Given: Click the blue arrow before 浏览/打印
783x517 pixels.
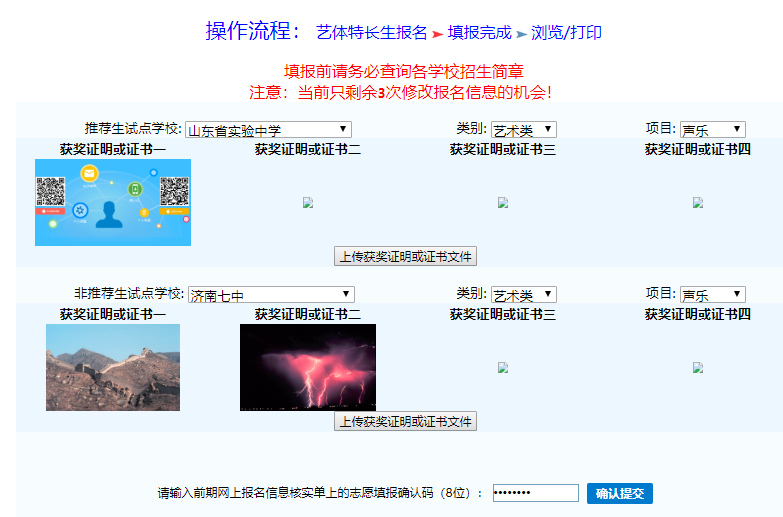Looking at the screenshot, I should pyautogui.click(x=521, y=34).
